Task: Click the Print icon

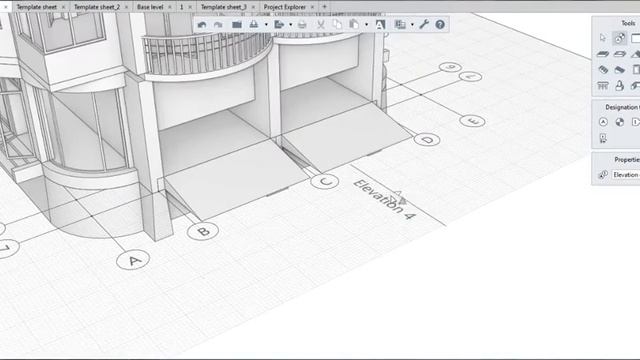Action: tap(302, 25)
